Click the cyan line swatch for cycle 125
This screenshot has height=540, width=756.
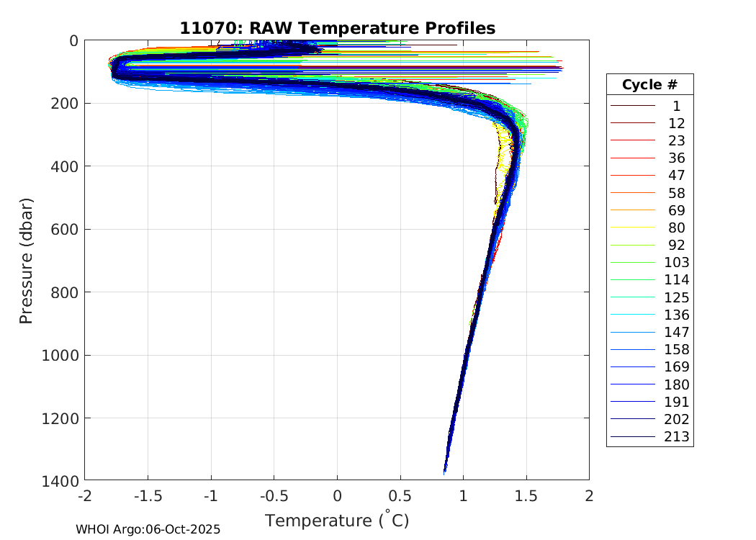click(x=633, y=298)
